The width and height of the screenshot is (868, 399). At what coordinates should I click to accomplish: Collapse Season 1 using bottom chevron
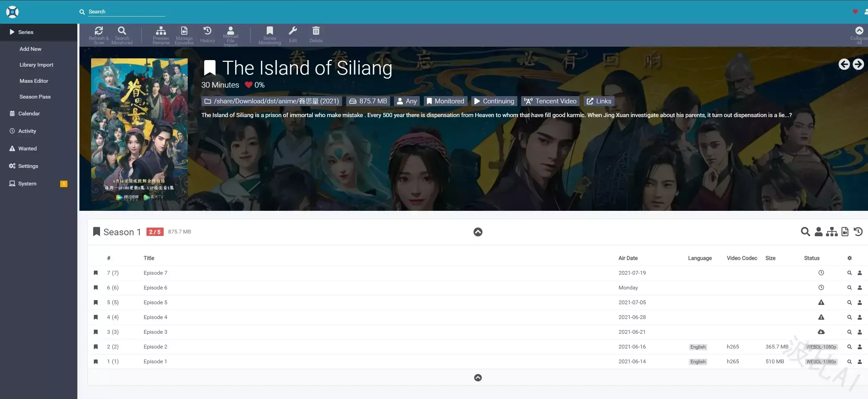[x=478, y=378]
